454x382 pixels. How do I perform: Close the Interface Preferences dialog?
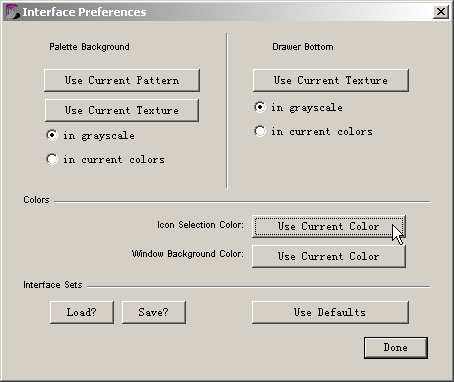pos(441,12)
